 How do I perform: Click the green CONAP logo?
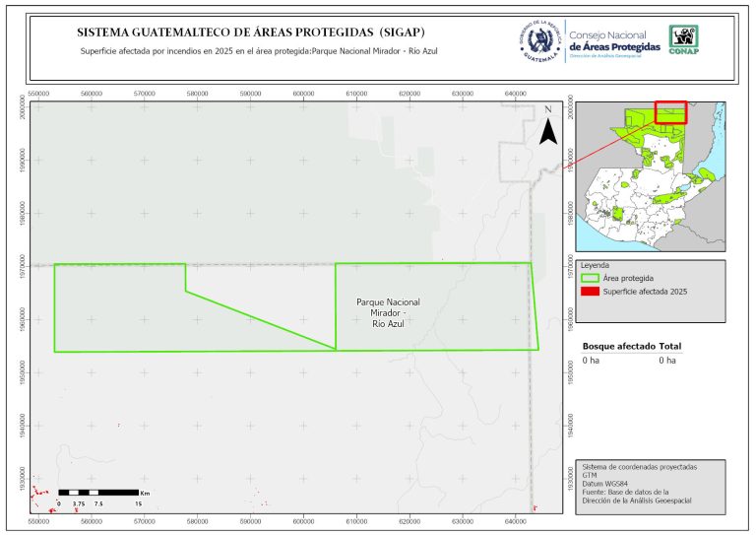pos(684,37)
